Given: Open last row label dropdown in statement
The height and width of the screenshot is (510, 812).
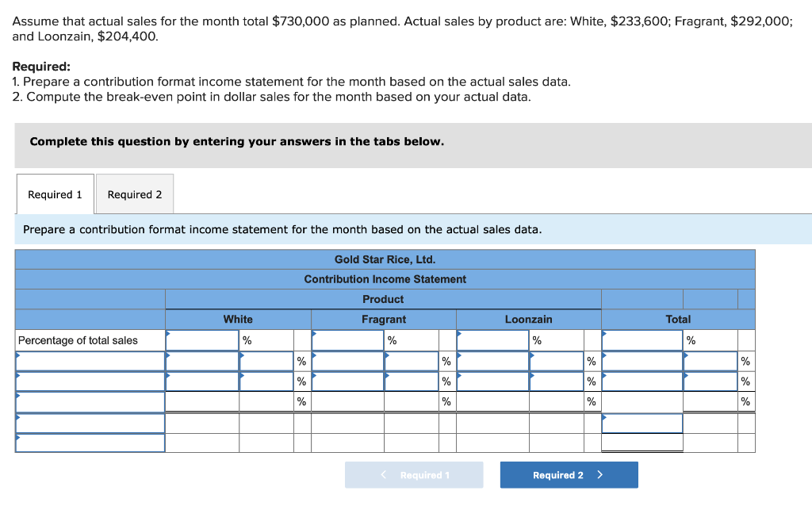Looking at the screenshot, I should (90, 443).
